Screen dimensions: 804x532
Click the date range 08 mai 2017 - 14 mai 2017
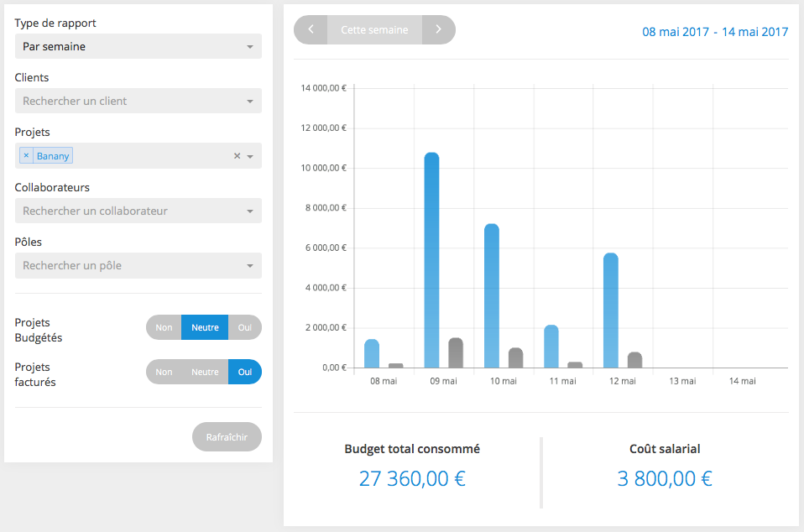coord(715,32)
